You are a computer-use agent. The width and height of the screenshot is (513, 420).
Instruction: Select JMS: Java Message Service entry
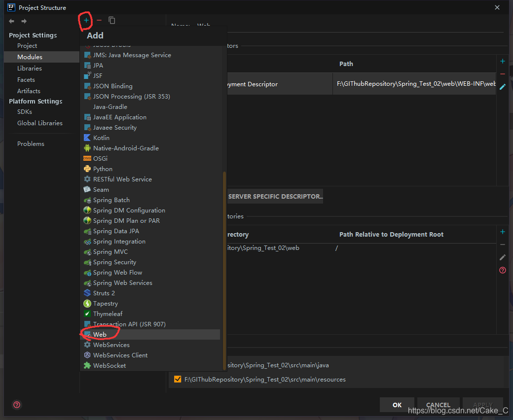150,55
